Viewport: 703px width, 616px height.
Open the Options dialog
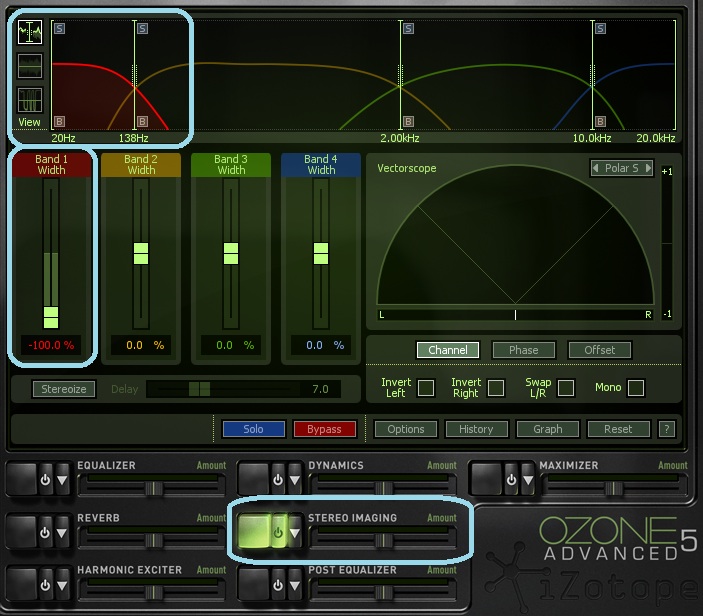click(406, 429)
